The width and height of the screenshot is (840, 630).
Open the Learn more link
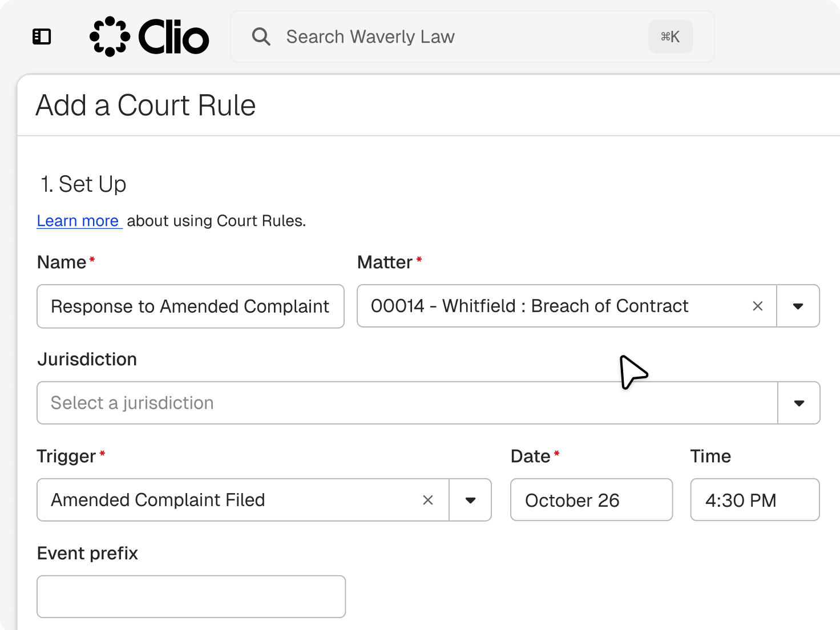pos(78,221)
